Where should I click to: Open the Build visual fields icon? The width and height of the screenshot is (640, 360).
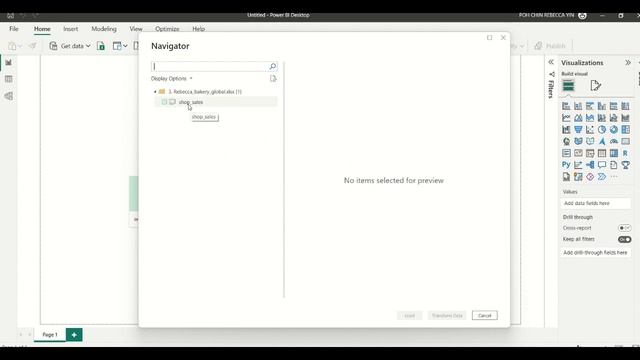coord(568,86)
